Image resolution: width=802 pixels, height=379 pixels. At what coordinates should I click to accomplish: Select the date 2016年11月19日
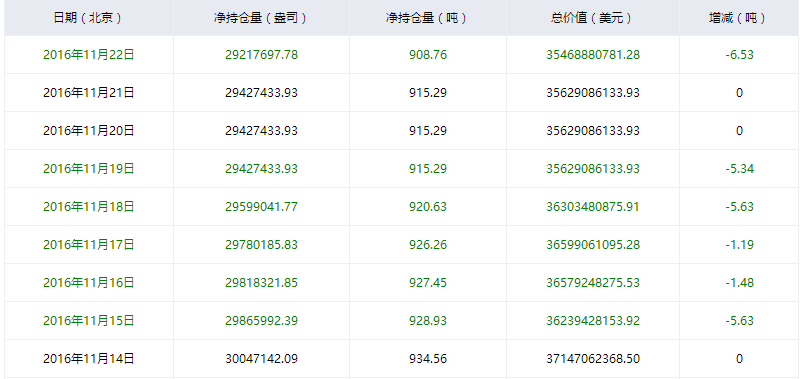(x=88, y=169)
